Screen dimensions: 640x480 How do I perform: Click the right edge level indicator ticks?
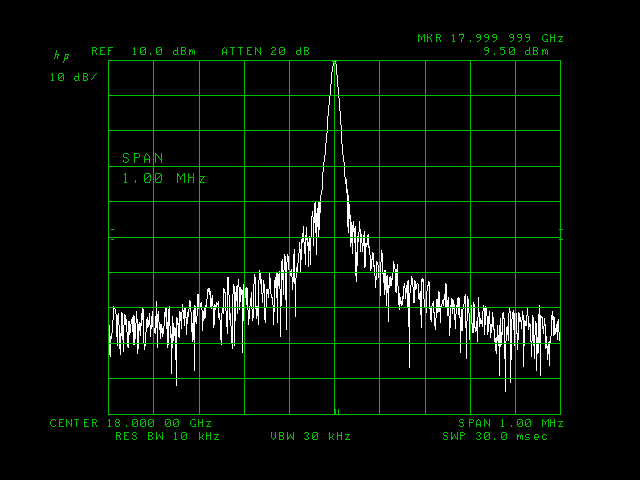click(x=561, y=235)
